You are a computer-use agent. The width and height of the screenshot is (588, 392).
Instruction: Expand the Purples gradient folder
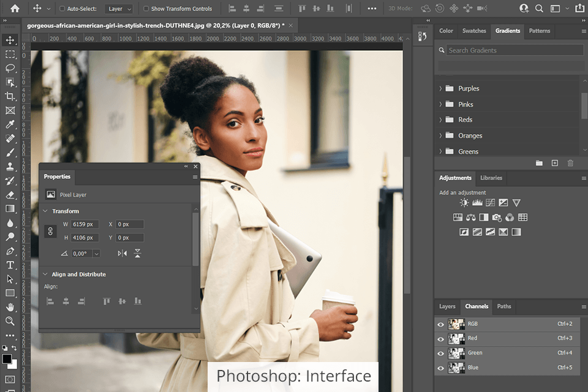point(440,89)
